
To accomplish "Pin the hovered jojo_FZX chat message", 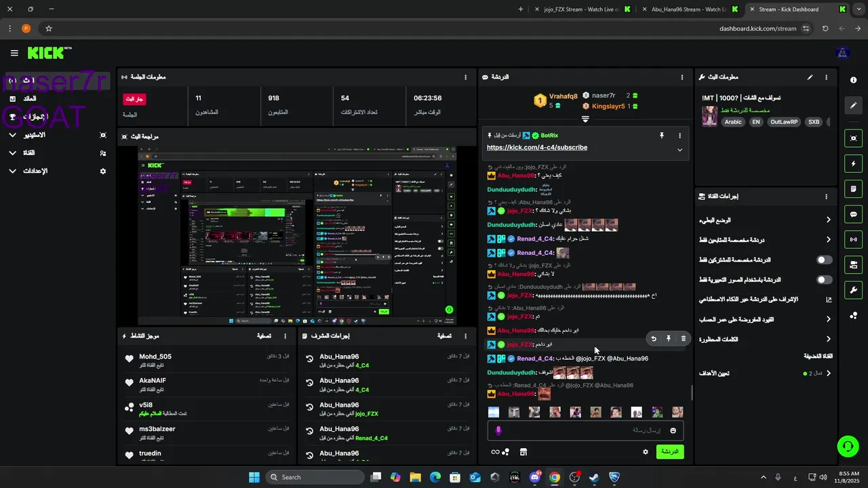I will (x=668, y=338).
